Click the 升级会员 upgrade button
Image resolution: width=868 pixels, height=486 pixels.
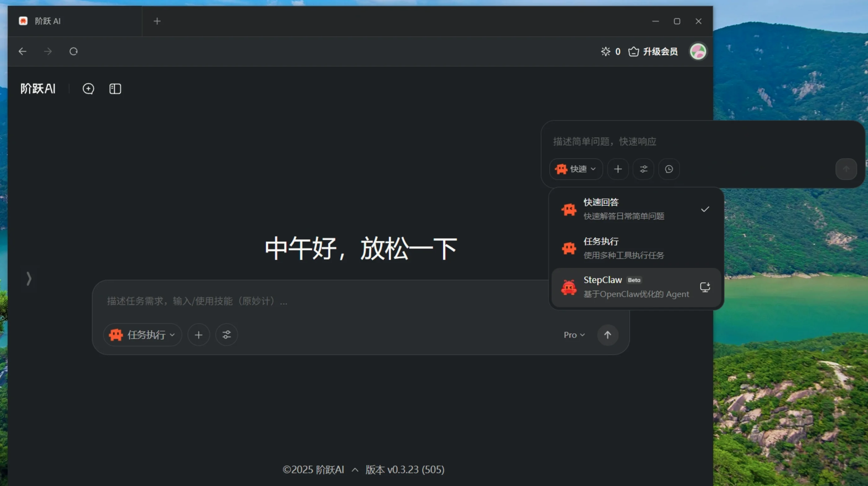653,51
